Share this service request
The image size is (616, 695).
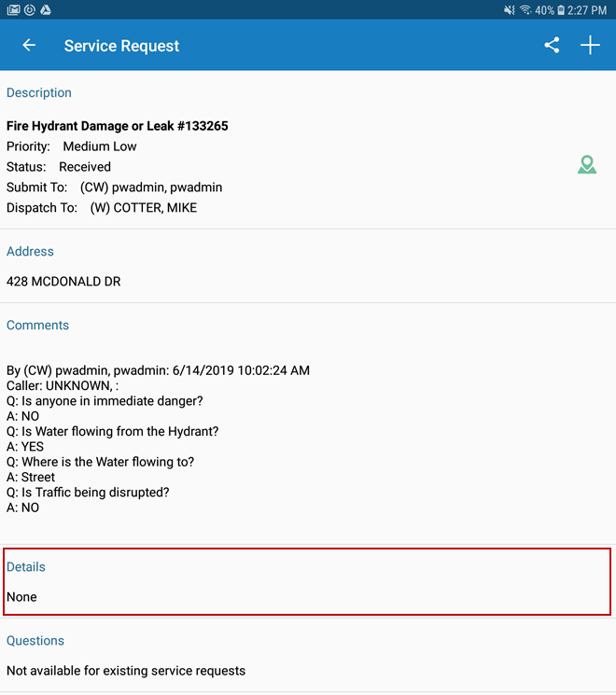pos(552,46)
